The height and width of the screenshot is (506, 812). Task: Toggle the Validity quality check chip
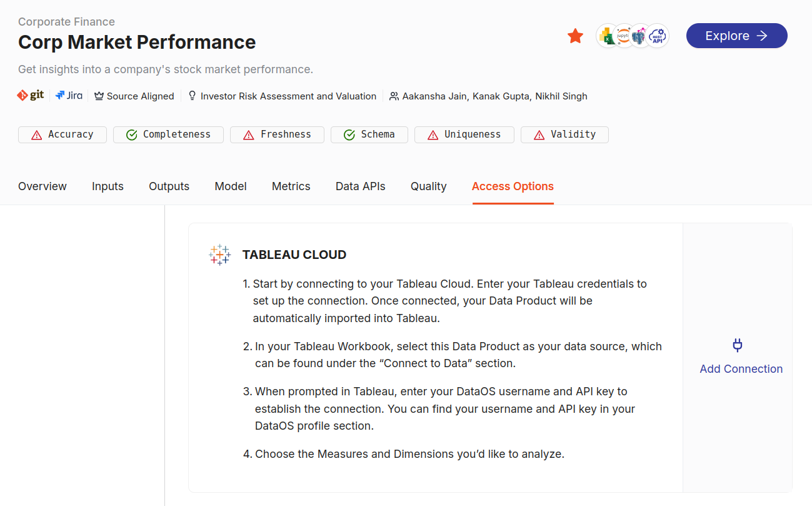click(x=564, y=134)
